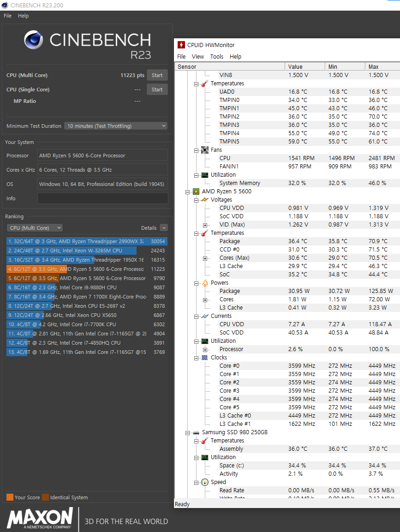Start the CPU Multi Core test
The image size is (400, 532).
[157, 75]
